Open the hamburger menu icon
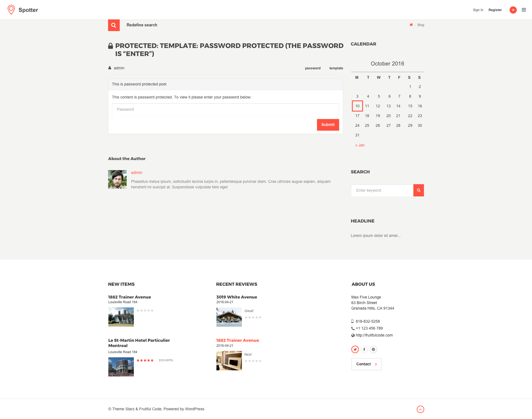This screenshot has width=532, height=420. click(524, 10)
